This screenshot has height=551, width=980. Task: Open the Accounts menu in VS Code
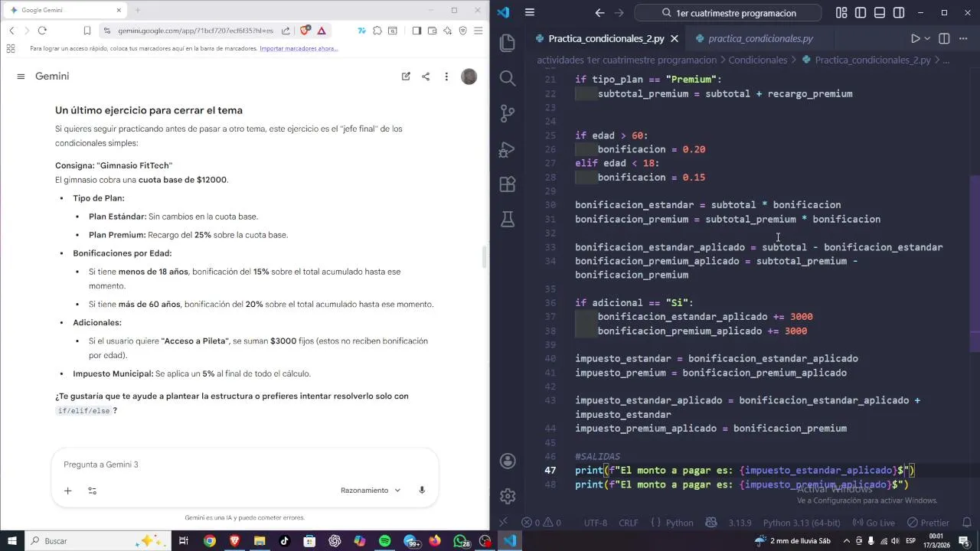coord(507,461)
